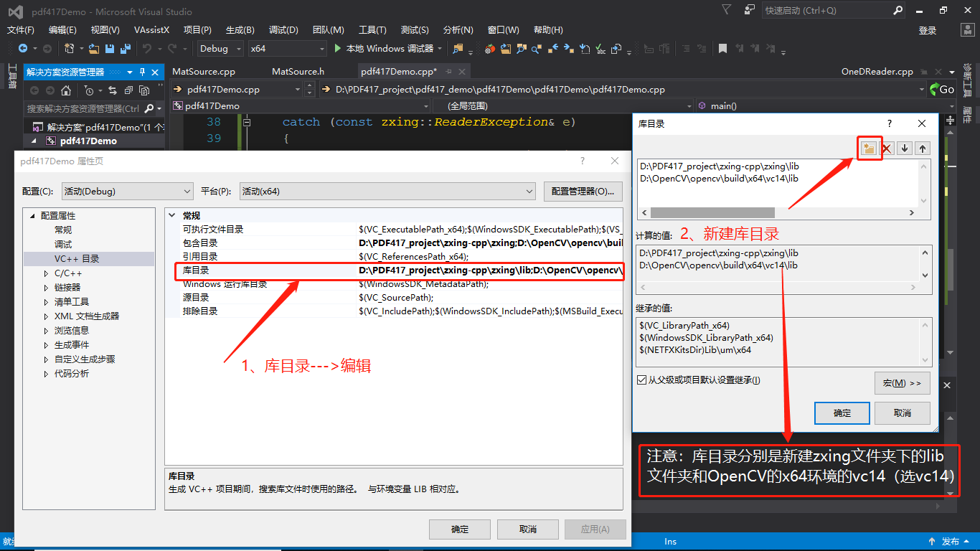This screenshot has width=980, height=551.
Task: Toggle the Solution Explorer auto-hide pin
Action: click(x=143, y=72)
